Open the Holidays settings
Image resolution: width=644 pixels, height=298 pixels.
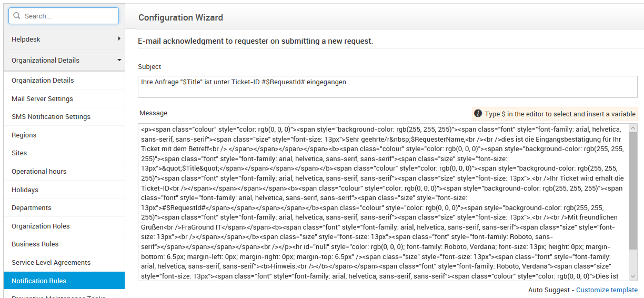point(25,190)
